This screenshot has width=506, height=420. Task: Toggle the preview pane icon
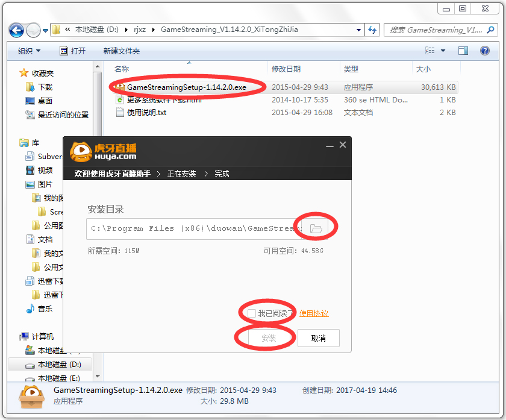pos(463,51)
